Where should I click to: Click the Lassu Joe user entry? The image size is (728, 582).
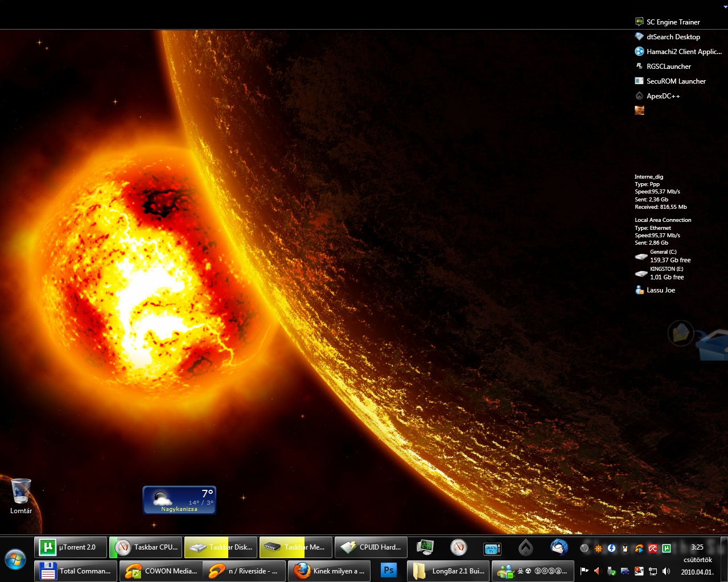click(655, 290)
